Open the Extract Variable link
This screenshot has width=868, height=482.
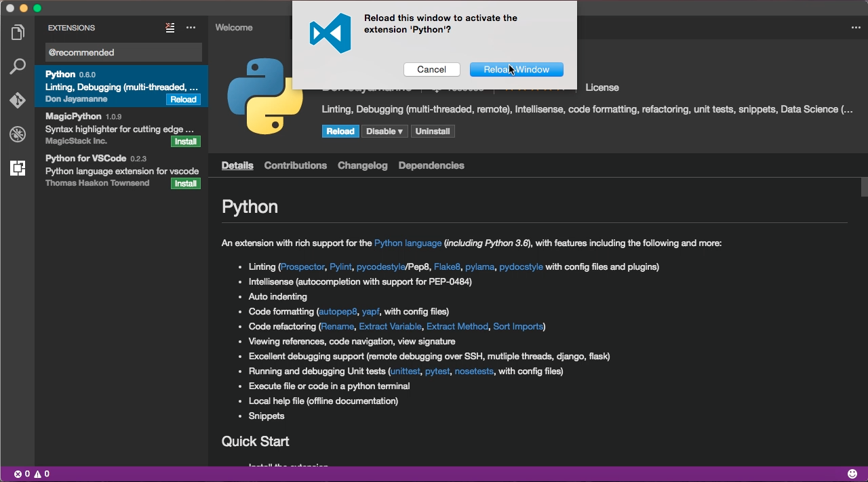(391, 327)
